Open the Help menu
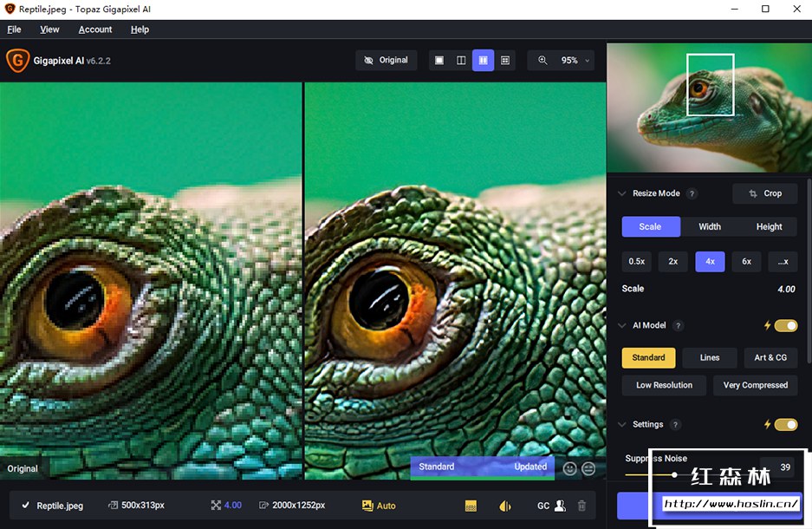The height and width of the screenshot is (529, 812). point(140,29)
